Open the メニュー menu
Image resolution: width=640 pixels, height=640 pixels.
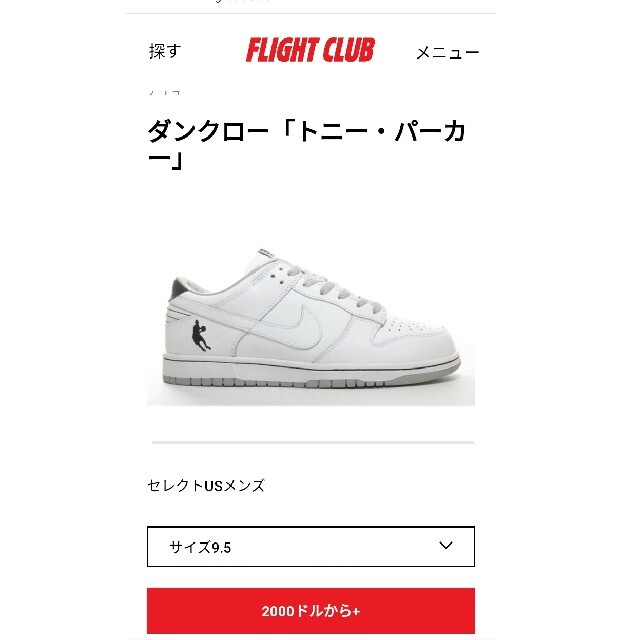click(448, 53)
